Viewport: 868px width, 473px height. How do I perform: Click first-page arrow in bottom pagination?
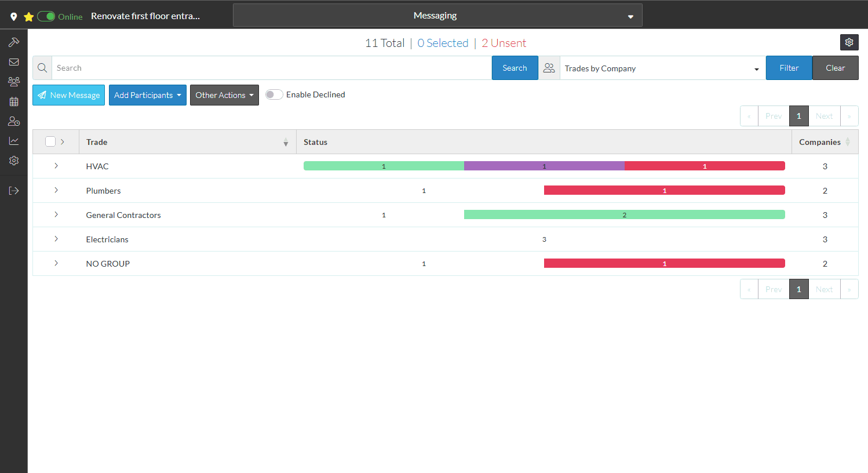(749, 289)
